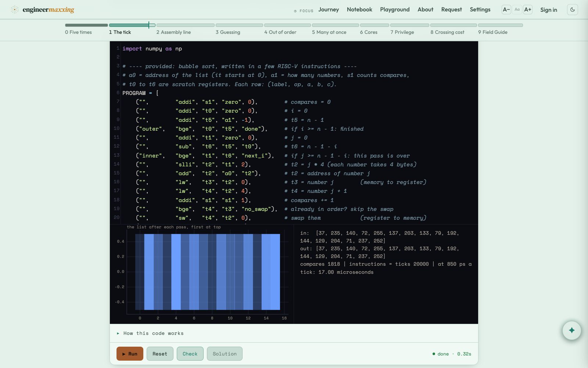Open the Journey menu item
The height and width of the screenshot is (368, 588).
pos(329,10)
